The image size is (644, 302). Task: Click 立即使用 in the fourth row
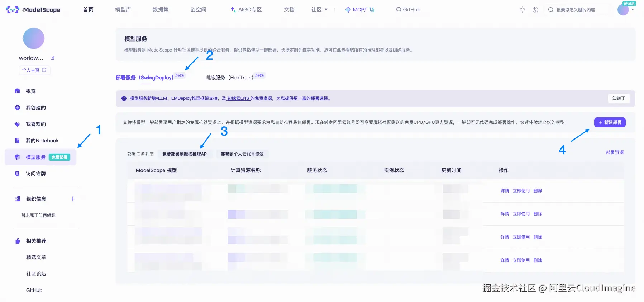click(521, 260)
